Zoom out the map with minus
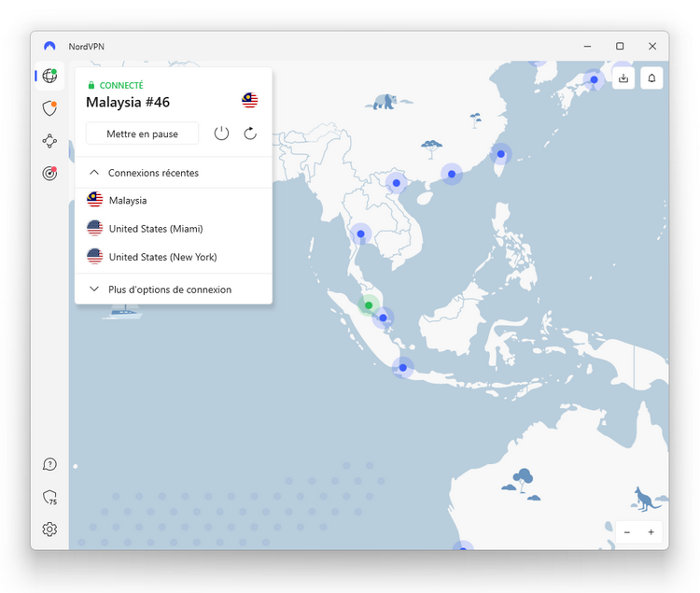This screenshot has width=700, height=593. 627,532
